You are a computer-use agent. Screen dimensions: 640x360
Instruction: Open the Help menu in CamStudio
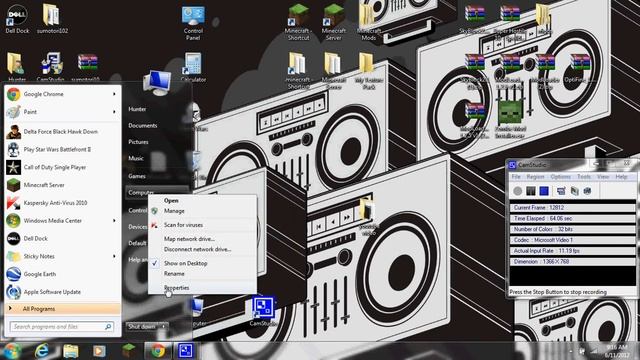tap(621, 177)
